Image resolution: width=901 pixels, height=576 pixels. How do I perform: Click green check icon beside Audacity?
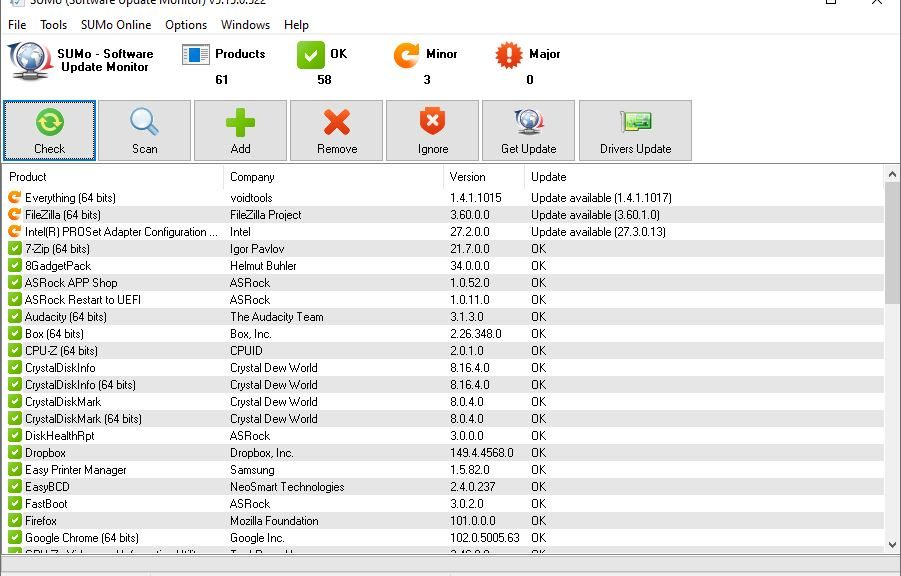14,317
